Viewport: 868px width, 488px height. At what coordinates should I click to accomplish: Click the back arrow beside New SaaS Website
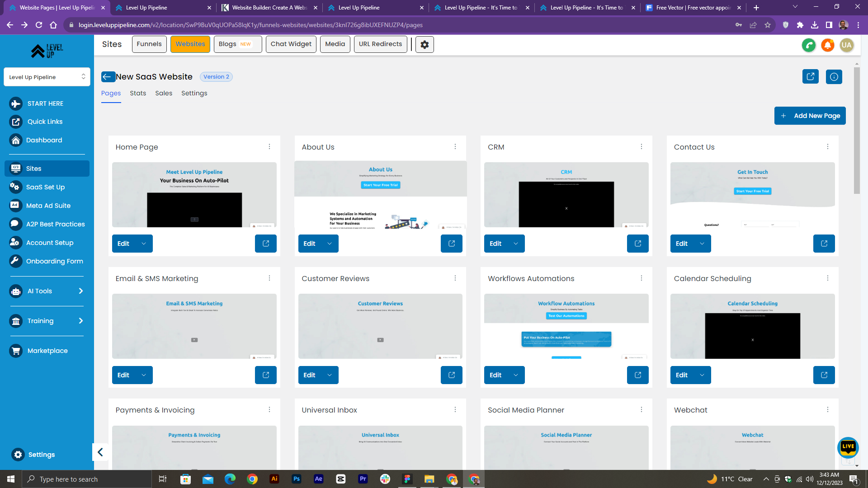pyautogui.click(x=108, y=77)
